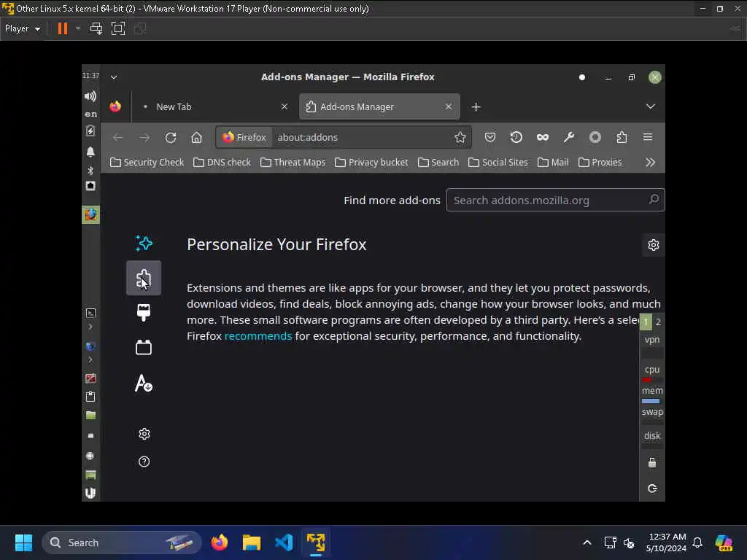The image size is (747, 560).
Task: Click the lock screen icon in guest panel
Action: pyautogui.click(x=651, y=462)
